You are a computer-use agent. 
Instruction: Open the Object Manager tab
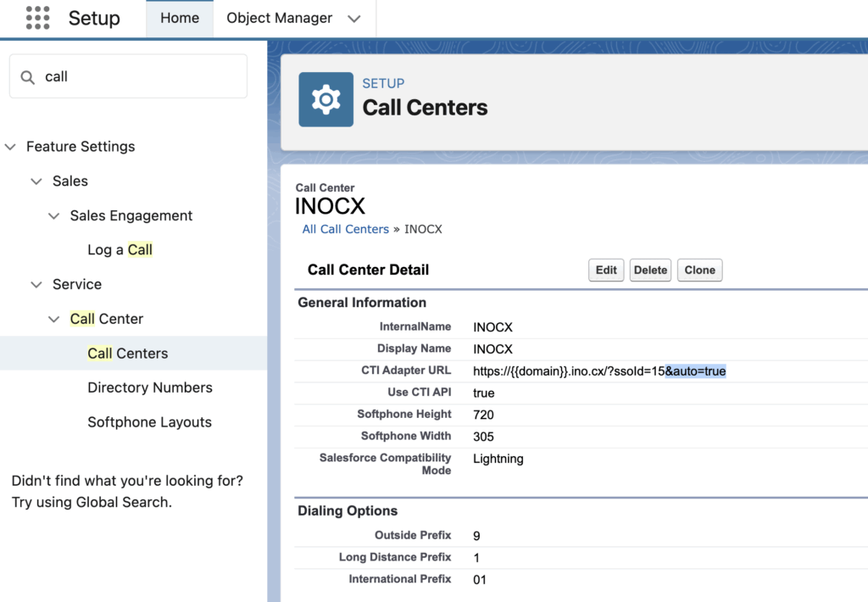click(x=279, y=18)
